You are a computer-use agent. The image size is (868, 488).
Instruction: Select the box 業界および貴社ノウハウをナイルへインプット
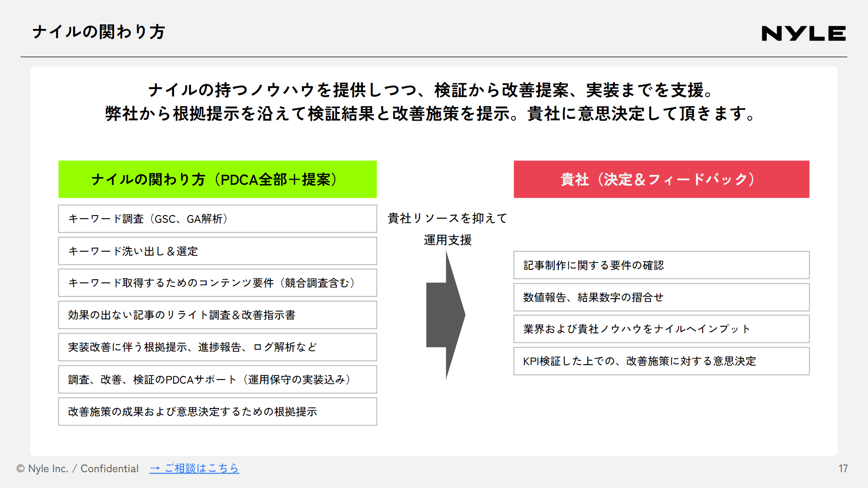click(x=661, y=329)
